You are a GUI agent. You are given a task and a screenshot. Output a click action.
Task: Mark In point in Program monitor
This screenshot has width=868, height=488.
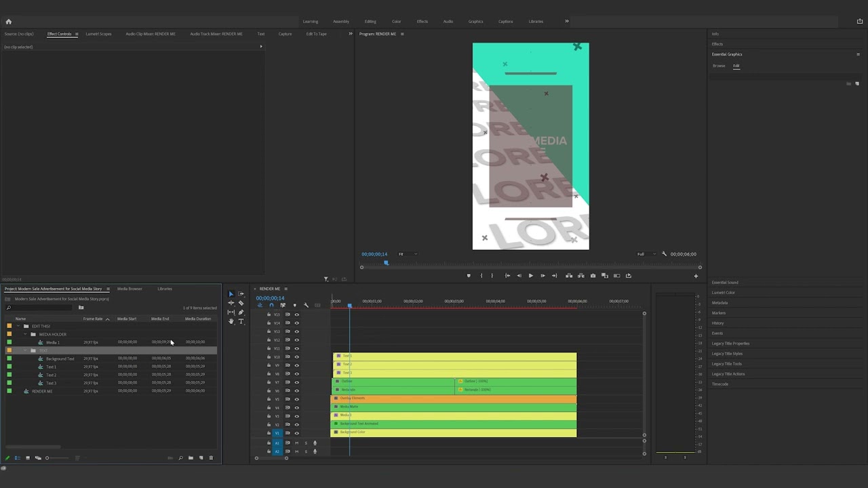tap(481, 276)
